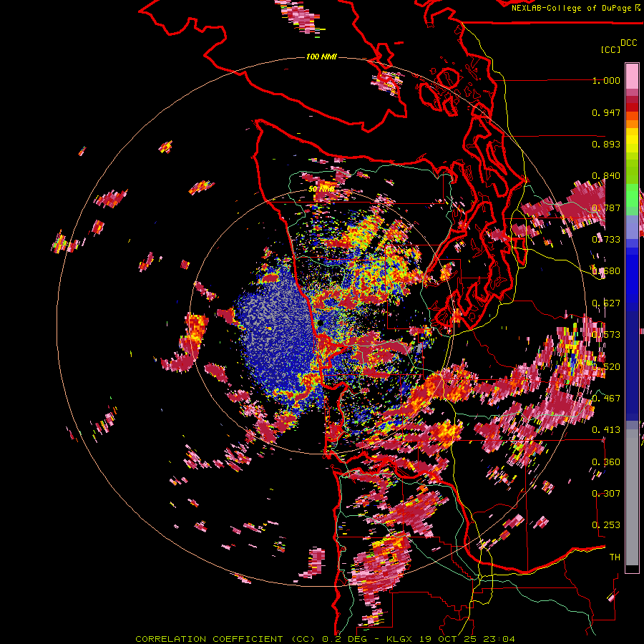Click the 0.893 scale value
The image size is (644, 644).
[606, 144]
